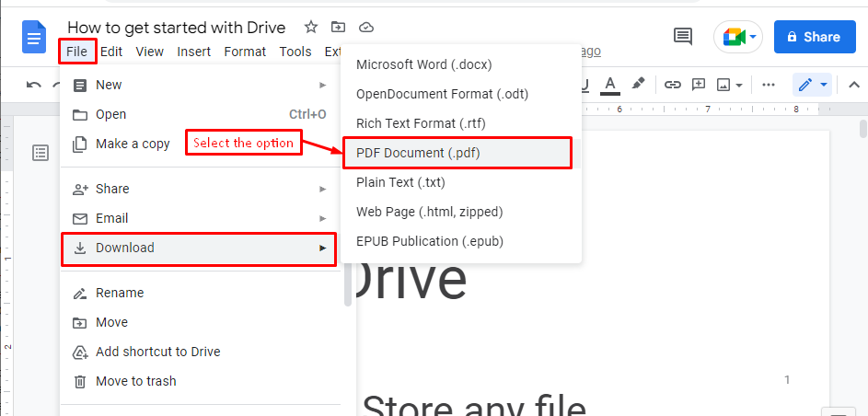The height and width of the screenshot is (416, 868).
Task: Select Move to trash
Action: click(201, 382)
